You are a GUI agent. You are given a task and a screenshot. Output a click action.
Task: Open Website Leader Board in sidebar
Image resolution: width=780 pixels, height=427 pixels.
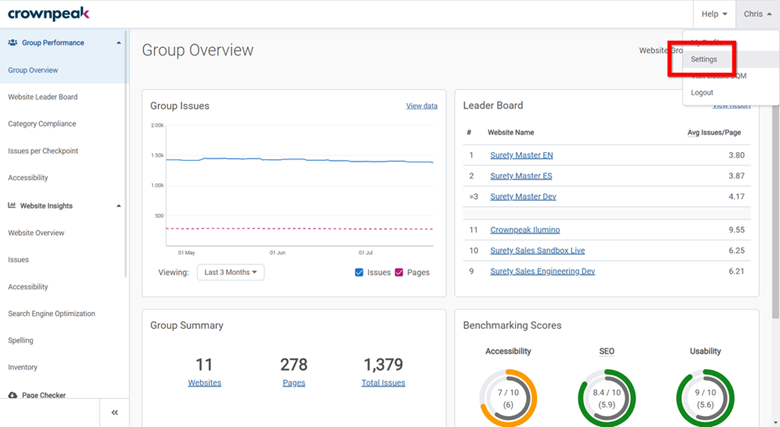click(43, 97)
